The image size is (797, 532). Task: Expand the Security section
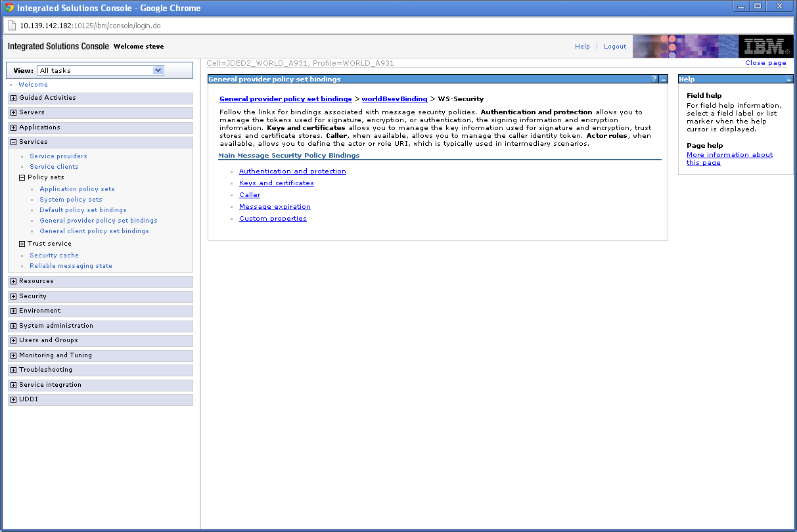13,296
